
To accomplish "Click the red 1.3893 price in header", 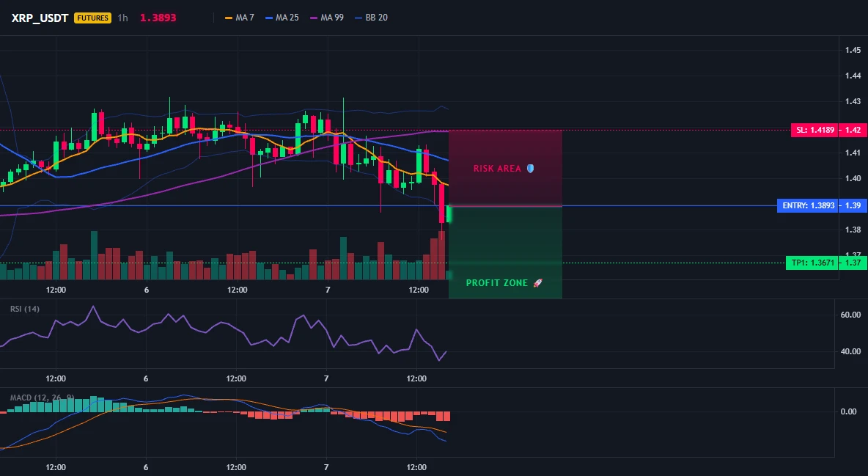I will click(158, 18).
